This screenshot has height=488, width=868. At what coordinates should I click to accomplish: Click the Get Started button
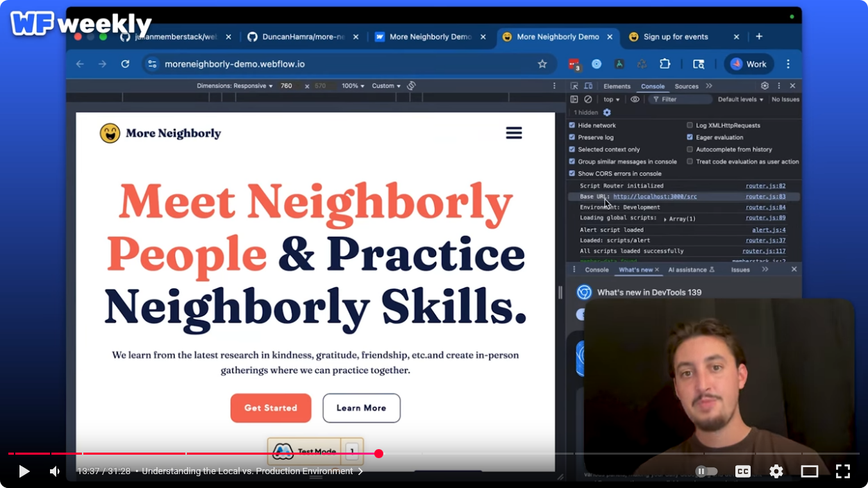(x=271, y=408)
